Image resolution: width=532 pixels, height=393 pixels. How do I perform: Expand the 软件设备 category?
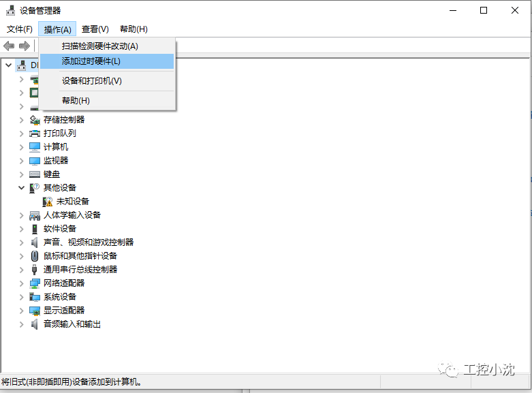tap(21, 229)
